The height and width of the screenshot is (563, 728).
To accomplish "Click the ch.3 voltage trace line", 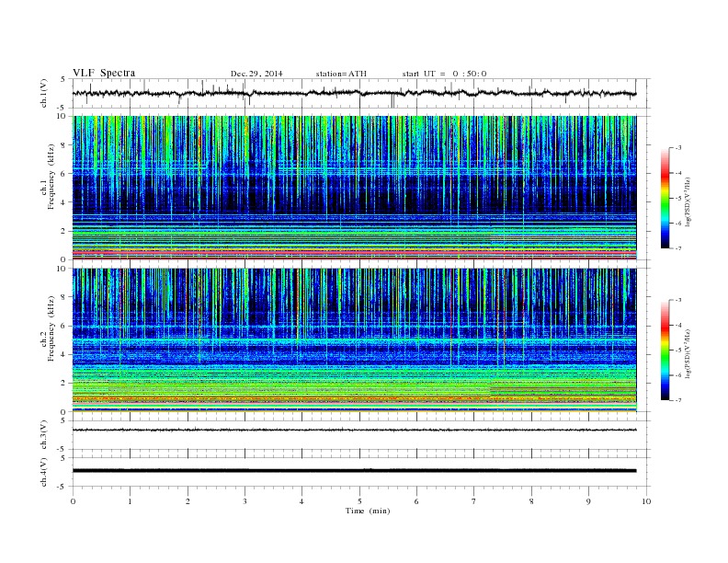I will point(354,430).
